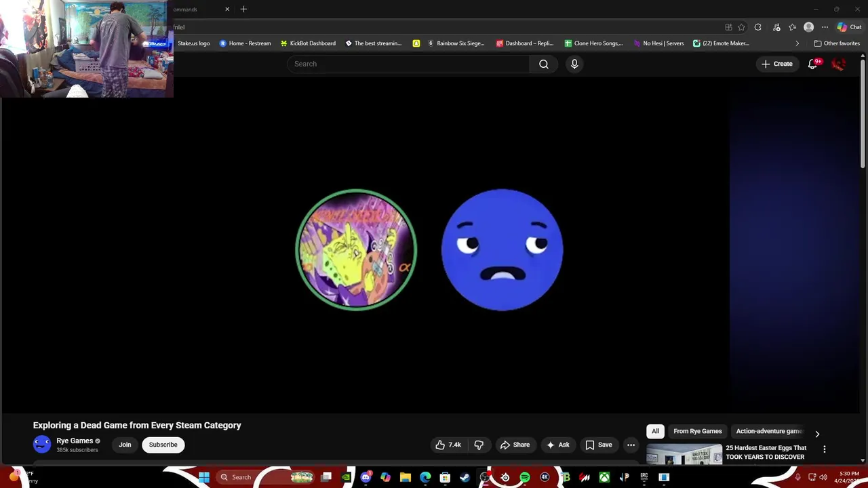Open the 4K downloader taskbar icon
Screen dimensions: 868x488
click(x=545, y=477)
